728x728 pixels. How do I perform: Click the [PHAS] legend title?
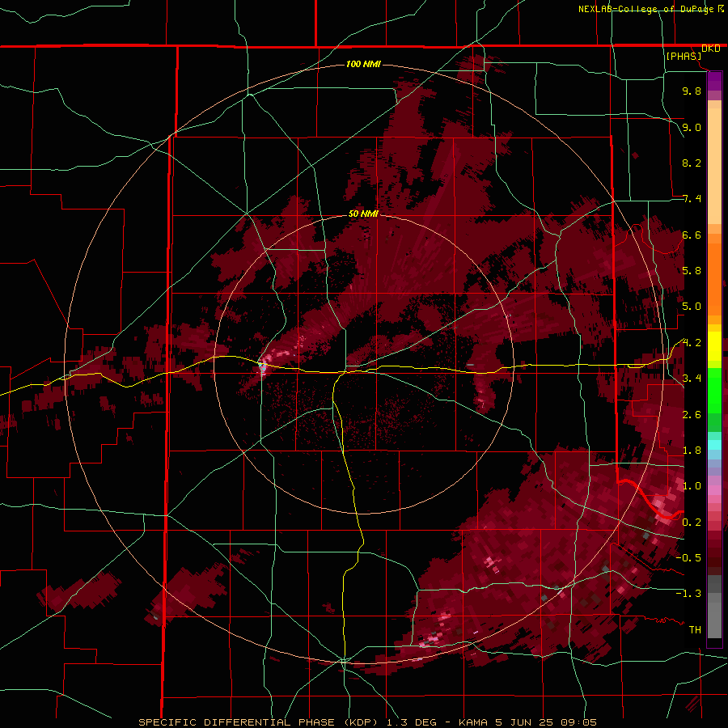[684, 56]
